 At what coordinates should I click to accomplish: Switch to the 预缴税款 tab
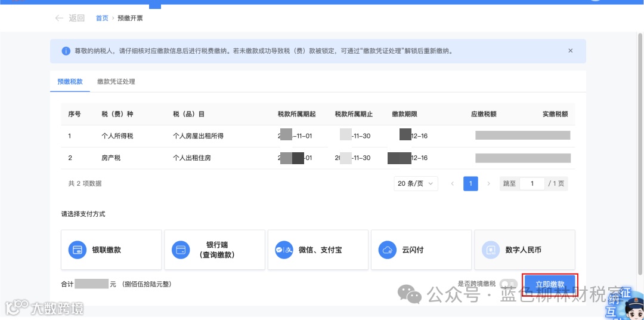[70, 81]
